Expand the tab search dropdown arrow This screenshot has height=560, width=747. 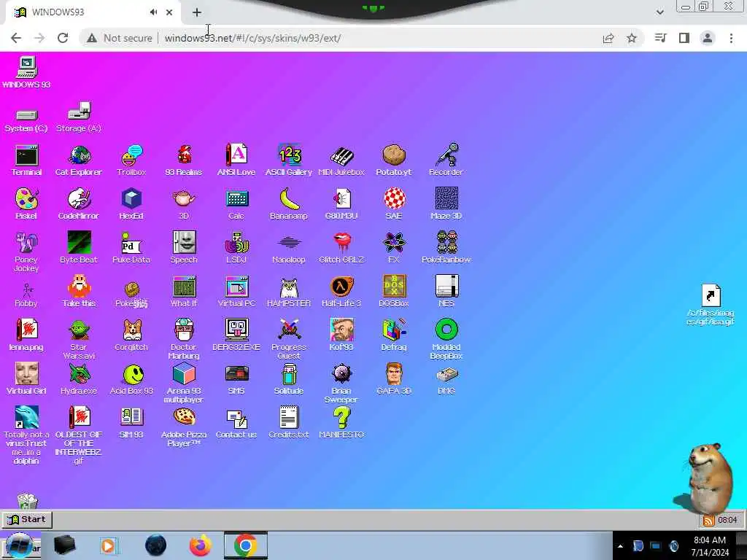[x=659, y=12]
